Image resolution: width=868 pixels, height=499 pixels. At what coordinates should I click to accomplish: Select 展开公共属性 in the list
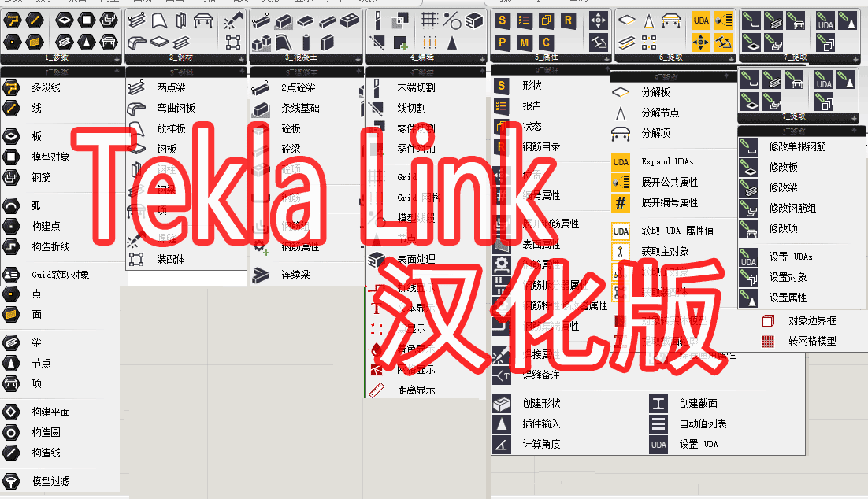pyautogui.click(x=670, y=182)
